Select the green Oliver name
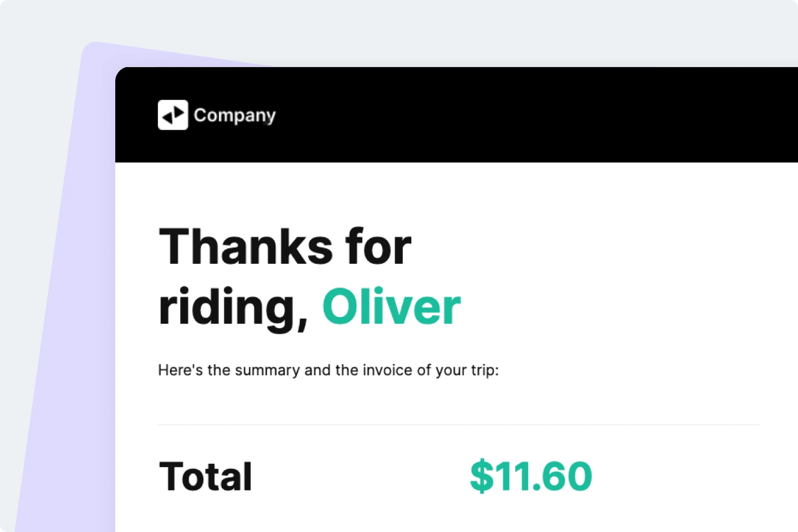Image resolution: width=798 pixels, height=532 pixels. click(391, 307)
